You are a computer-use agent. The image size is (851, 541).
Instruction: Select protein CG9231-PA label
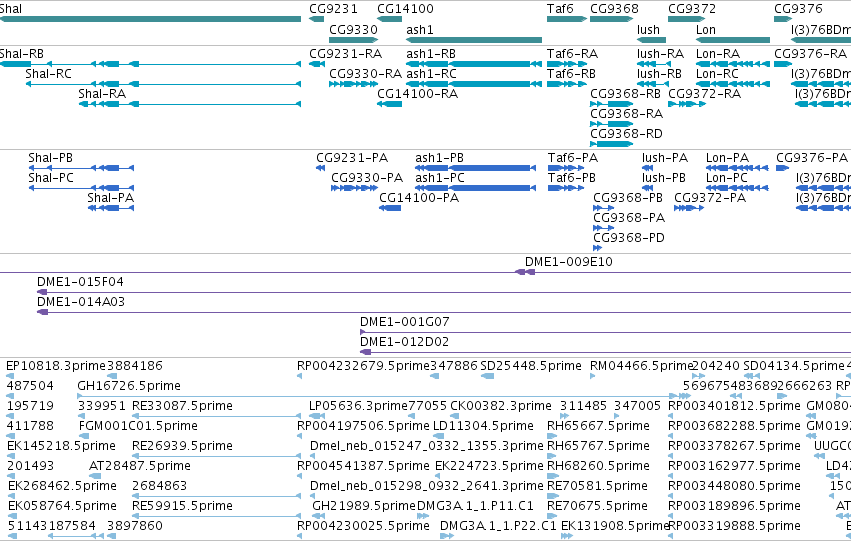pos(352,158)
